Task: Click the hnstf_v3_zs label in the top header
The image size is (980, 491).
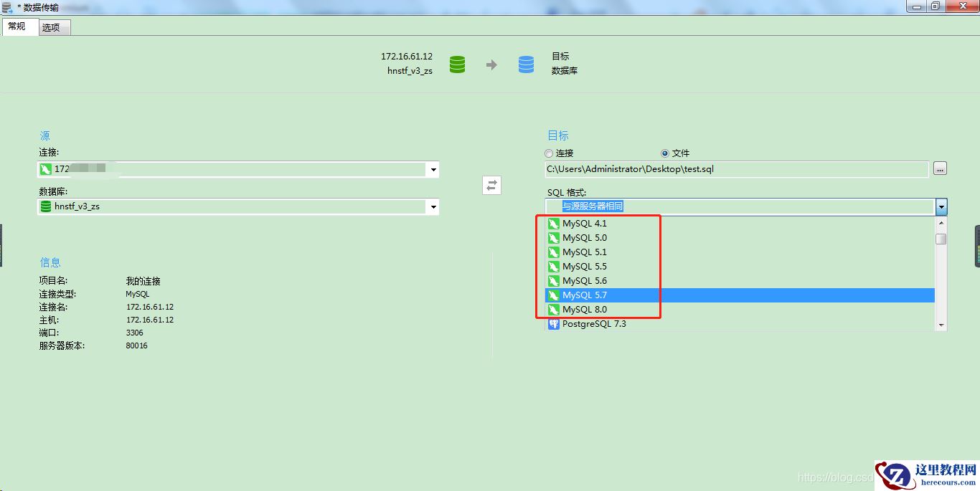Action: (x=410, y=71)
